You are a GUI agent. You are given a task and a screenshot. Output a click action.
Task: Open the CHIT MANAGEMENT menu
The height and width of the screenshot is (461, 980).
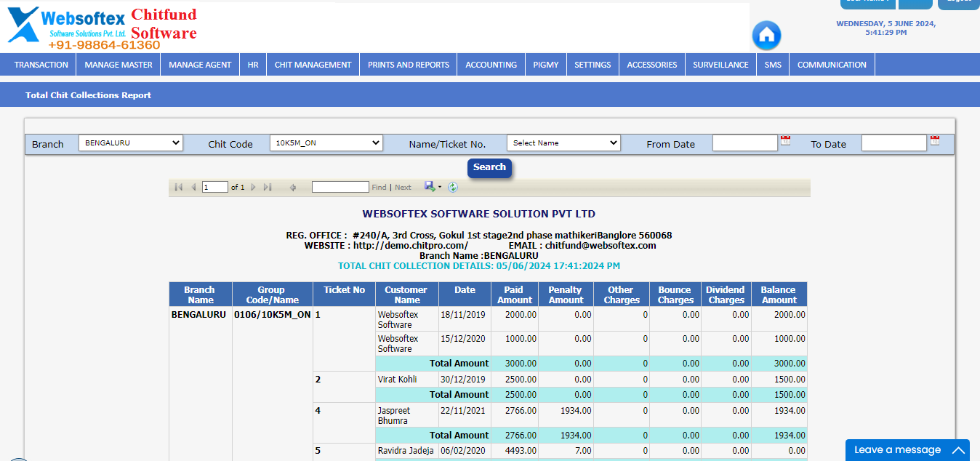tap(313, 64)
